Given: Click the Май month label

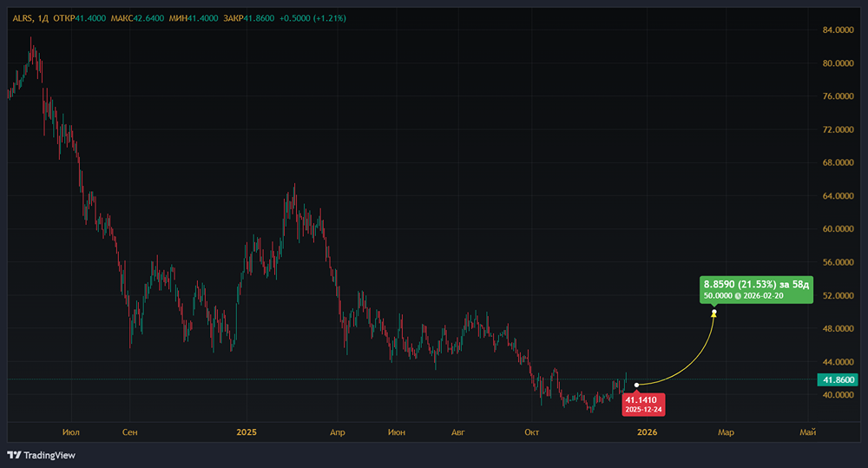Looking at the screenshot, I should (x=807, y=431).
